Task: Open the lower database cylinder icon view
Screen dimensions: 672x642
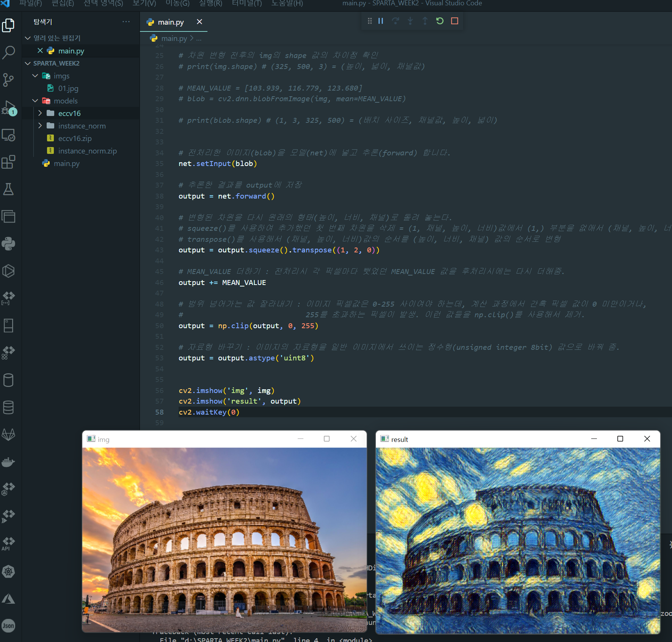Action: (x=8, y=407)
